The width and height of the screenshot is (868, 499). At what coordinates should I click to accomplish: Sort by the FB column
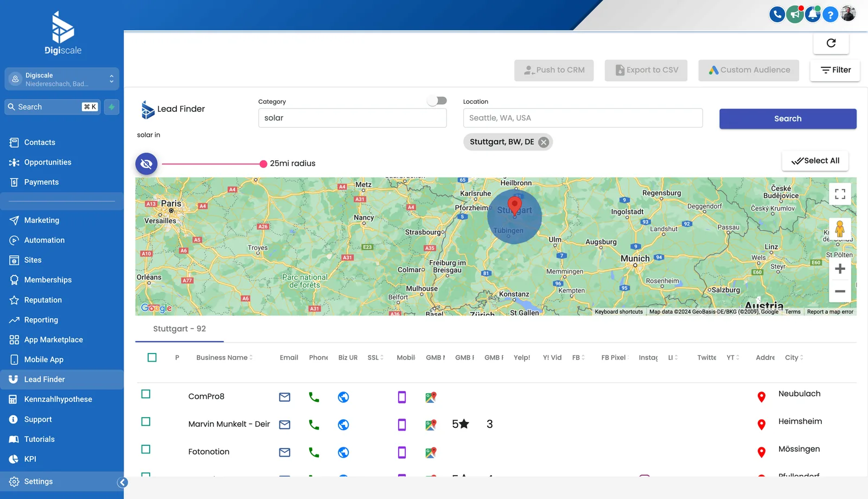coord(578,357)
